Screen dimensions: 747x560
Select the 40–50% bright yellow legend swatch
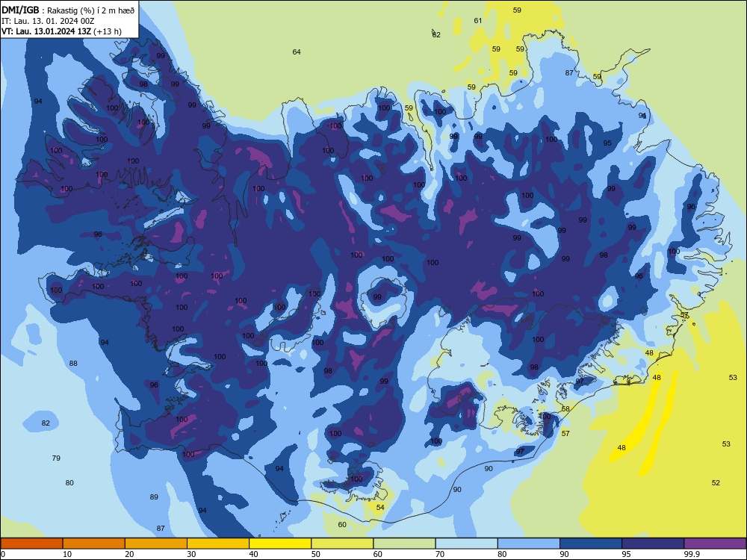tap(280, 544)
